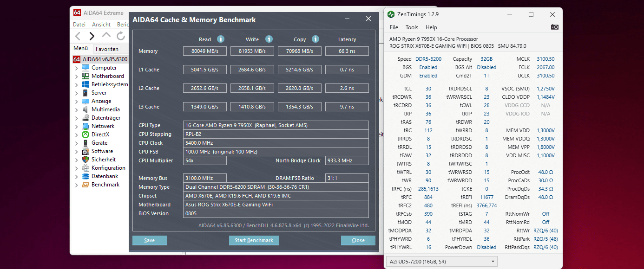The height and width of the screenshot is (269, 644).
Task: Switch to the Favoriten tab
Action: [x=107, y=49]
